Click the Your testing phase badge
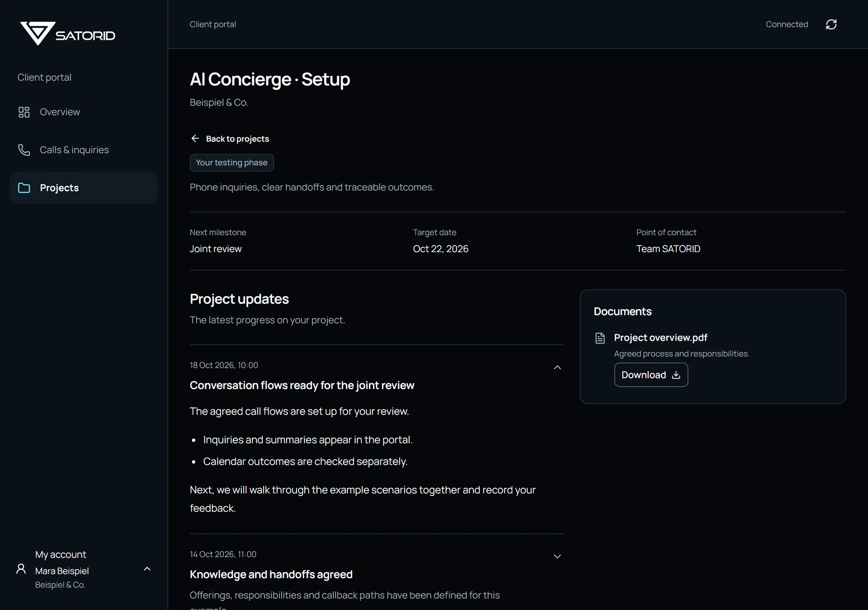Screen dimensions: 868x610 (231, 163)
